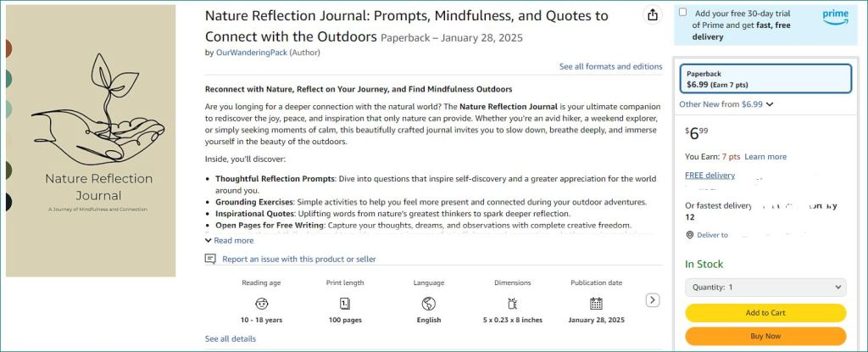Visit the OurWanderingPack author page

pyautogui.click(x=252, y=53)
